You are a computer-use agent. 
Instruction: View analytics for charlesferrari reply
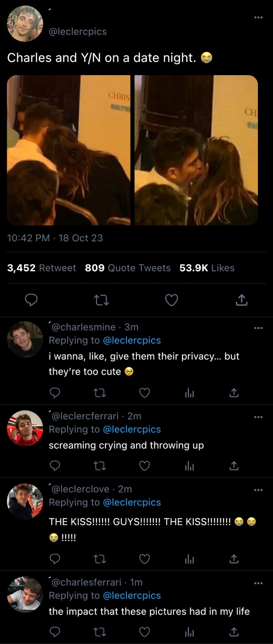pyautogui.click(x=189, y=632)
